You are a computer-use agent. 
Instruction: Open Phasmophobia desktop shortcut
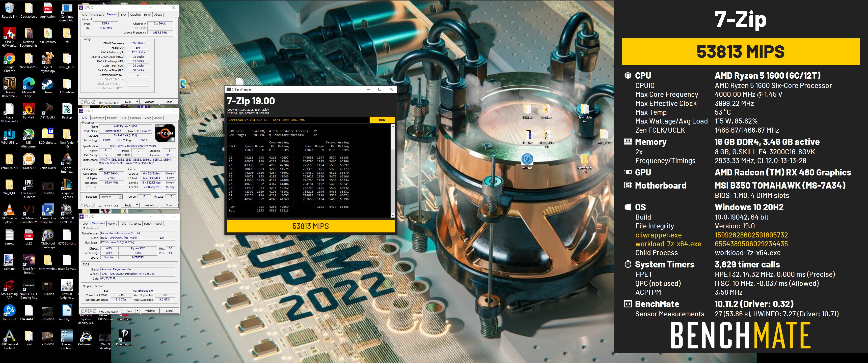click(124, 338)
